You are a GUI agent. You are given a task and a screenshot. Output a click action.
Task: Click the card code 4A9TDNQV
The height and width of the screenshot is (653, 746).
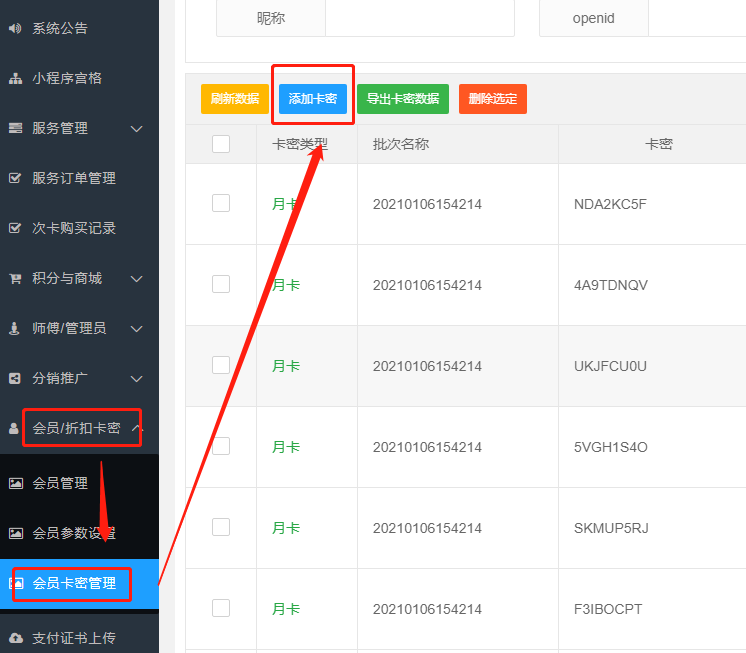pos(610,285)
